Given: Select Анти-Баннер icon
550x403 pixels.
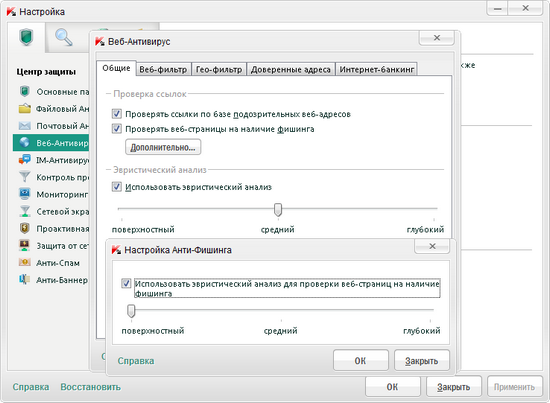Looking at the screenshot, I should 24,280.
